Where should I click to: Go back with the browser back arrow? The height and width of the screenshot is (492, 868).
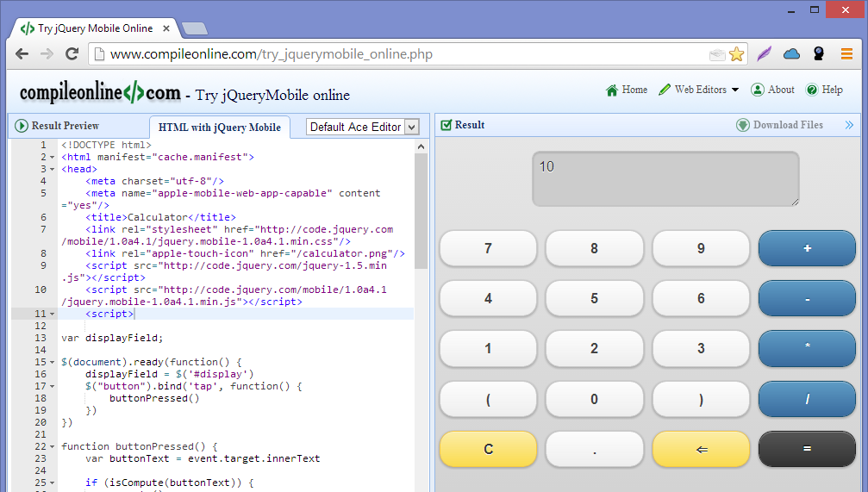tap(22, 53)
